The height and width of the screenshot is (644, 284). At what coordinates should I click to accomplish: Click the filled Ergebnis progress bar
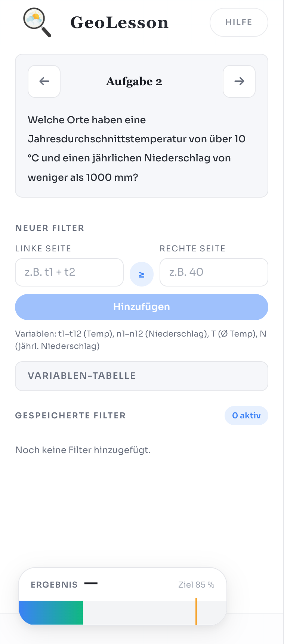tap(51, 613)
